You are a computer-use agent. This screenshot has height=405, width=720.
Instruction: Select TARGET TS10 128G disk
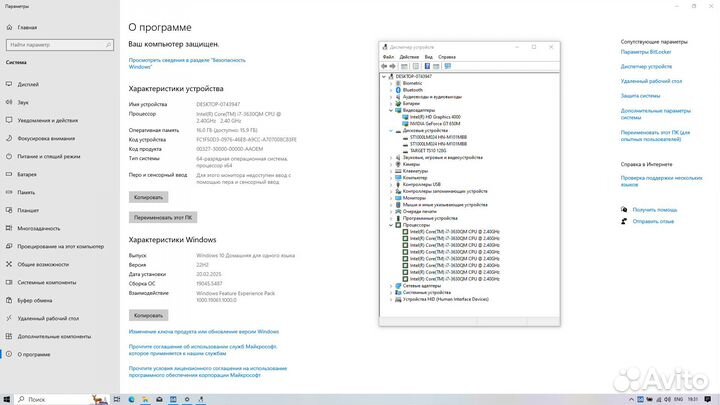click(428, 151)
